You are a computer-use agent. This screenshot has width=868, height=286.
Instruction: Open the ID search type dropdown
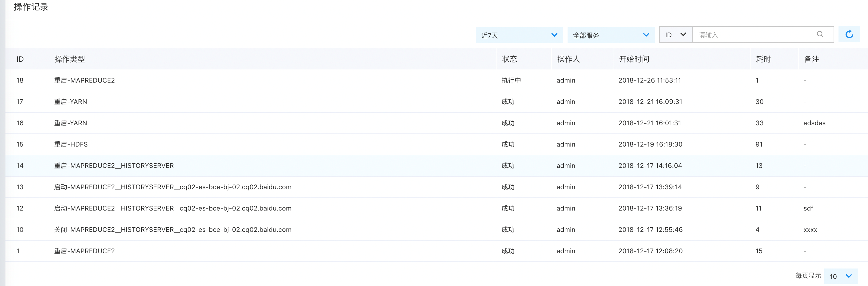click(x=675, y=35)
